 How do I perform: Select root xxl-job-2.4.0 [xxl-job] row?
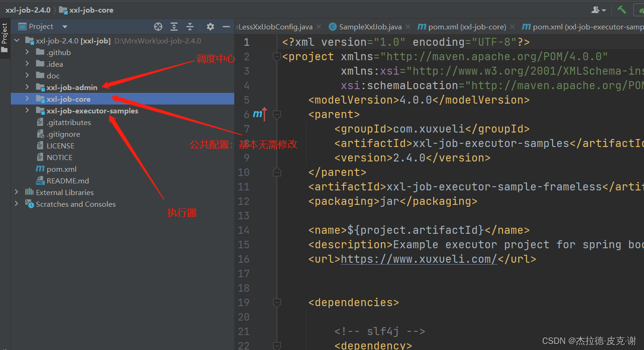point(122,41)
